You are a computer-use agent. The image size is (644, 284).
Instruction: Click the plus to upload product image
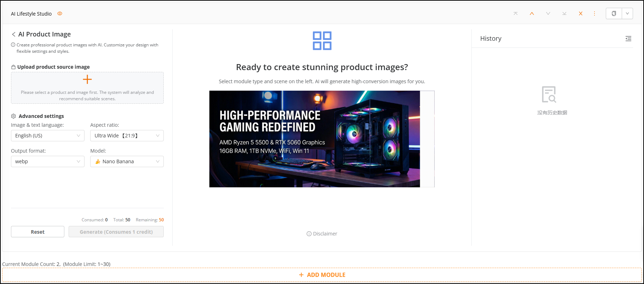pos(87,80)
